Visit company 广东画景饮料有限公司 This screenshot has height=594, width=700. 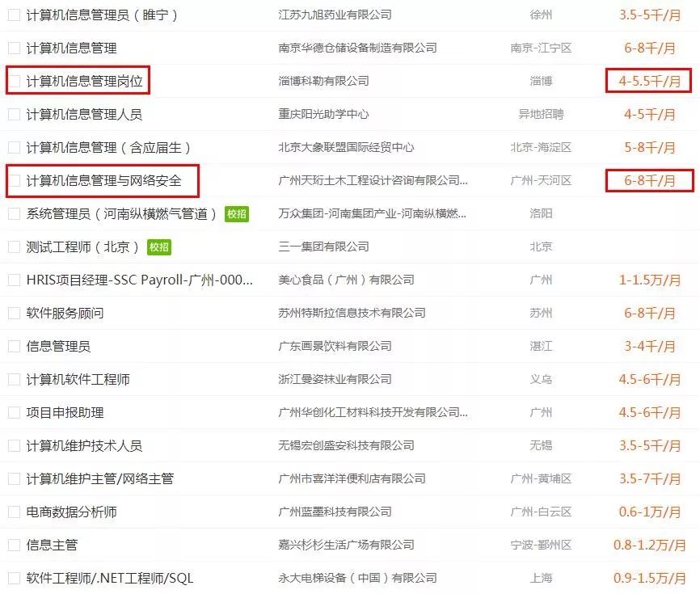[x=335, y=346]
